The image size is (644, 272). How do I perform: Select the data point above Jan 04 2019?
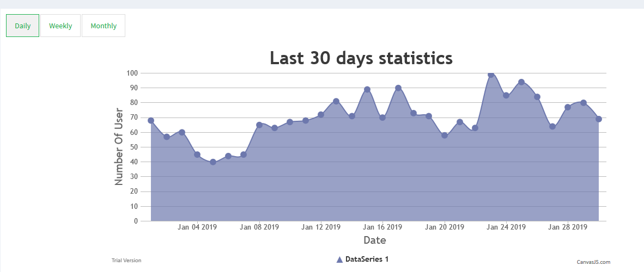197,154
